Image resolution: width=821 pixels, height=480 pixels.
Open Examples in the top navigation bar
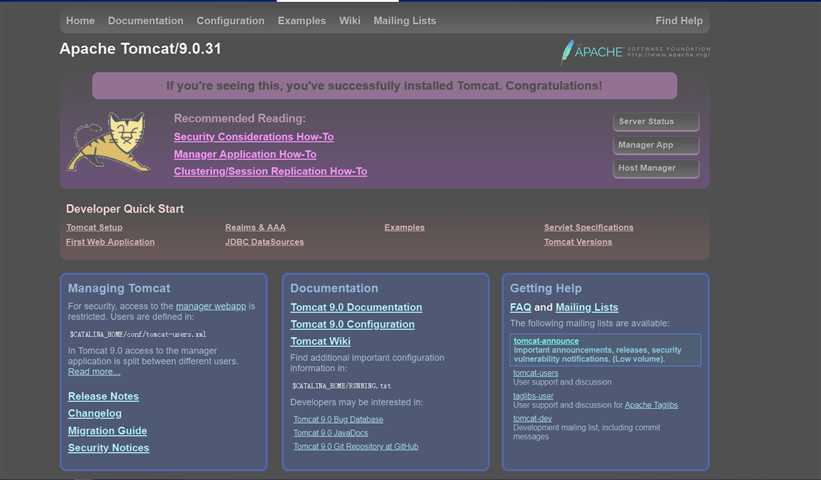[x=302, y=21]
